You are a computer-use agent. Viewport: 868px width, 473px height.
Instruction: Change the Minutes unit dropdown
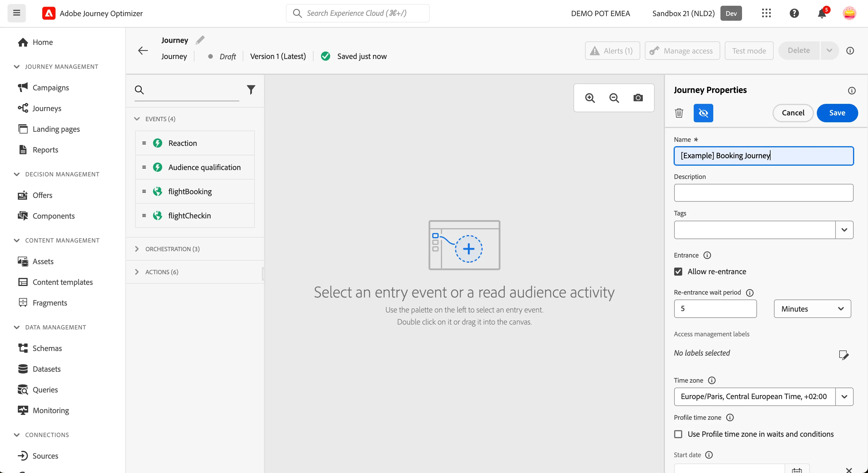coord(812,308)
